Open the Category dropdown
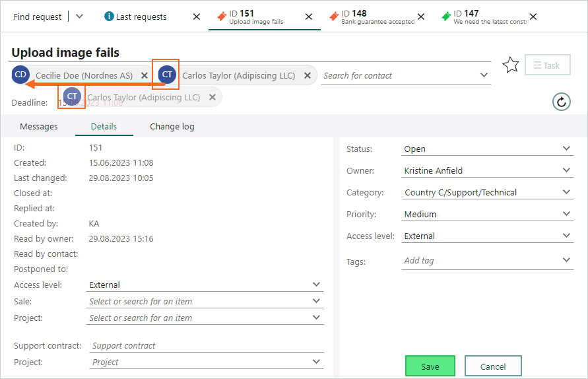The height and width of the screenshot is (379, 588). pos(488,192)
